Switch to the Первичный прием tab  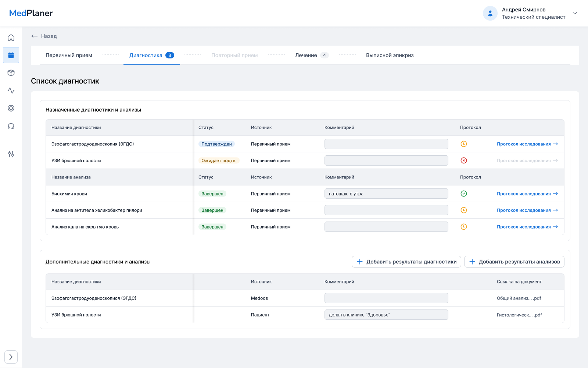pyautogui.click(x=69, y=55)
